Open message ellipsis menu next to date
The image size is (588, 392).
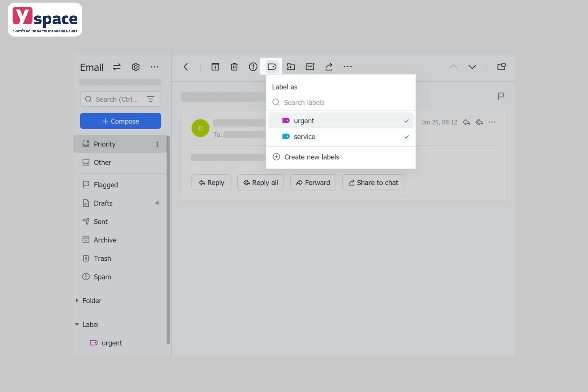tap(492, 122)
